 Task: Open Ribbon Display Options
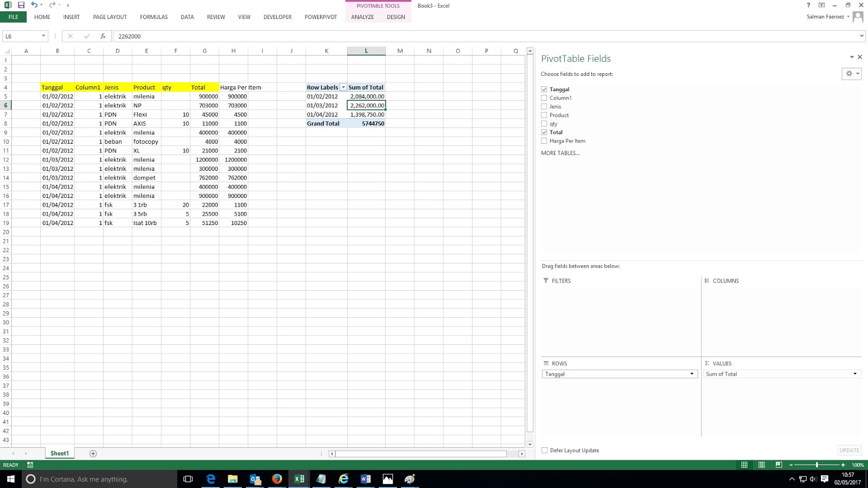[x=821, y=5]
